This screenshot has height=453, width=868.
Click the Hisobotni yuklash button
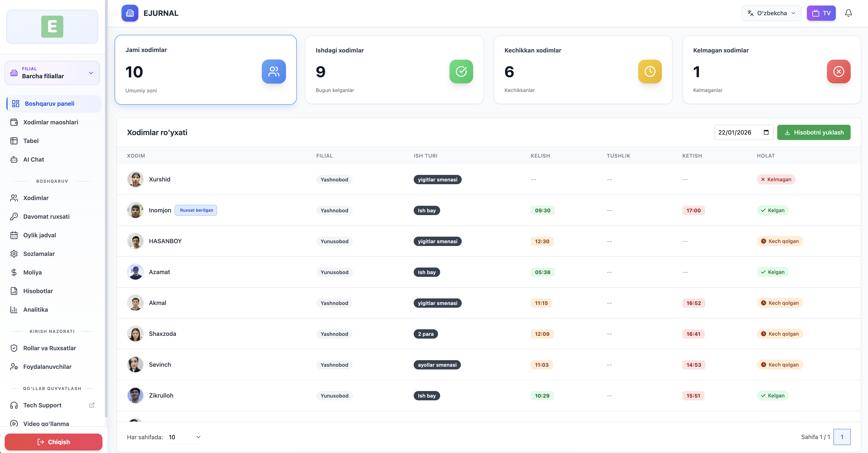[814, 132]
